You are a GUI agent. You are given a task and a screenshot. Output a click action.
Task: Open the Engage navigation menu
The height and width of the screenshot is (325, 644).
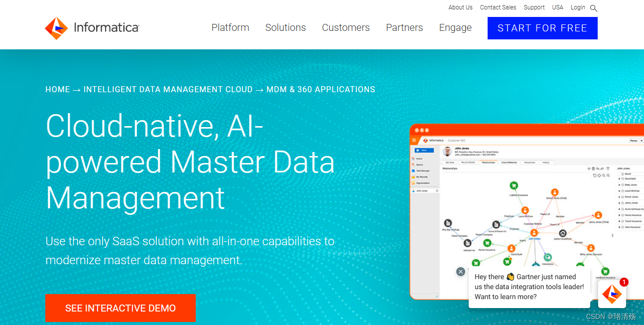(455, 28)
